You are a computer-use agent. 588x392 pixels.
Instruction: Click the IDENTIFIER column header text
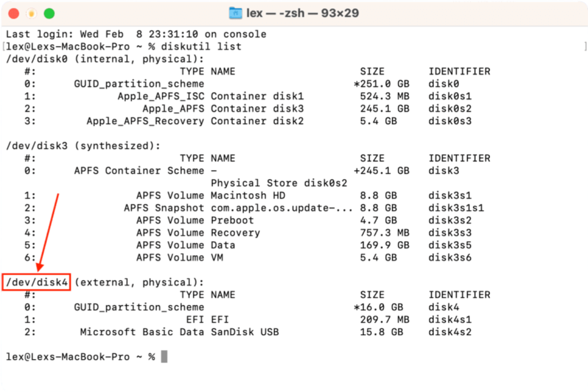tap(460, 71)
